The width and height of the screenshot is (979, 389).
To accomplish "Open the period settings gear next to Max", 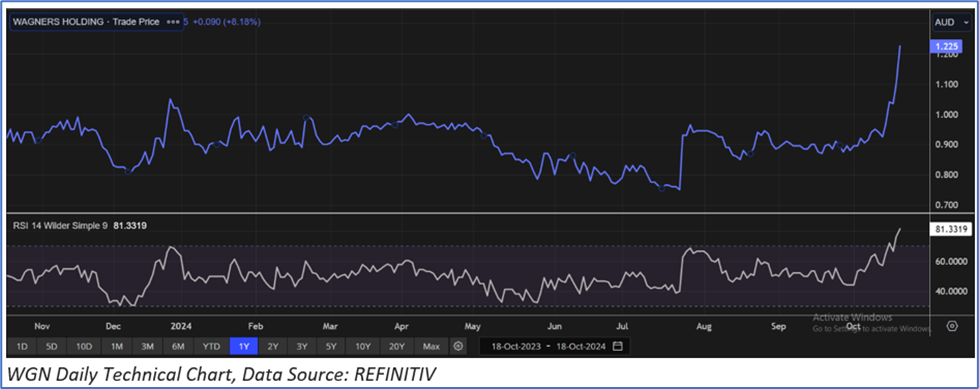I will 458,346.
